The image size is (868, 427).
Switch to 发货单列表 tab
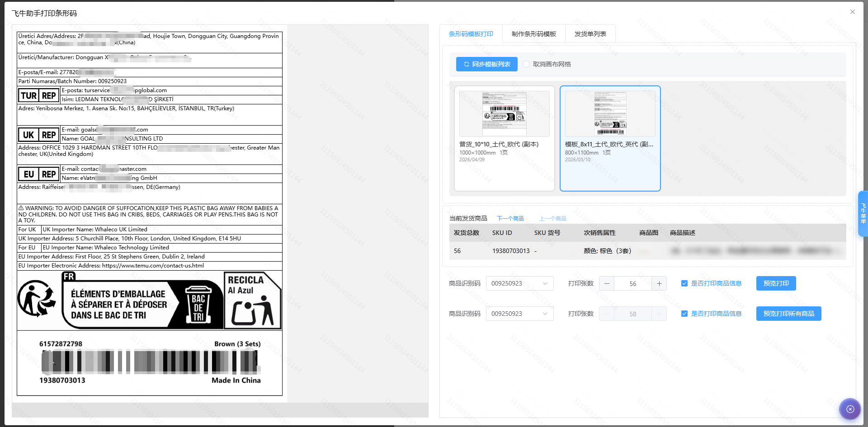pos(590,34)
